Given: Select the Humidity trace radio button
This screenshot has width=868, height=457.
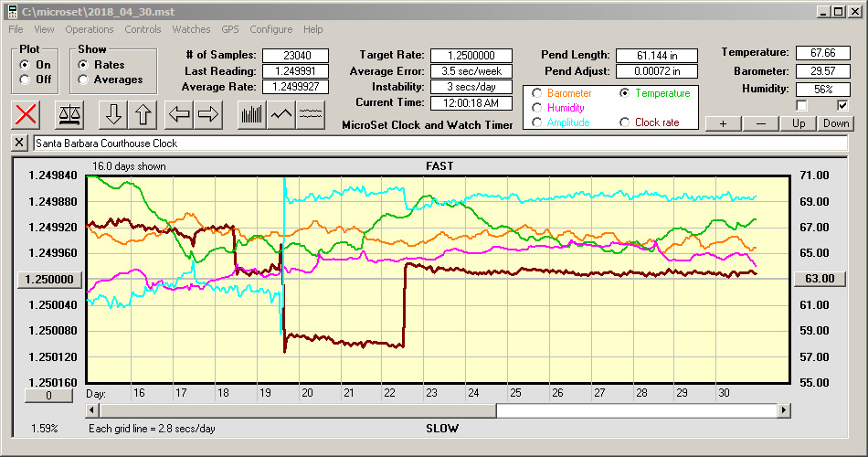Looking at the screenshot, I should (x=536, y=108).
